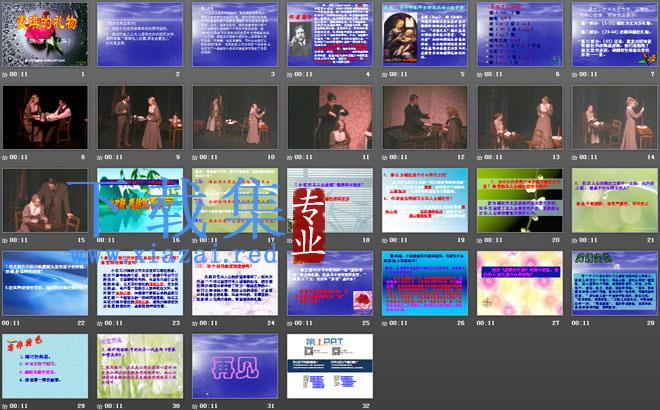Select slide 23 thumbnail
The width and height of the screenshot is (660, 410).
(x=140, y=283)
